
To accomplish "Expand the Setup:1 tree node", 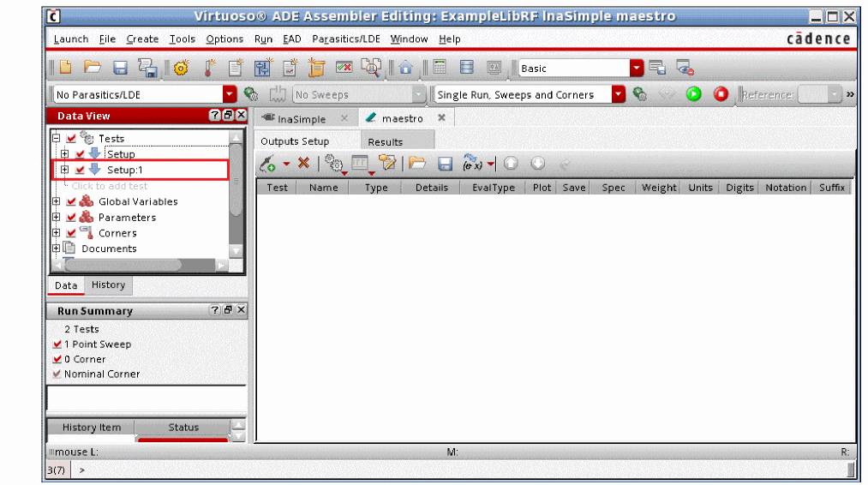I will pyautogui.click(x=65, y=170).
